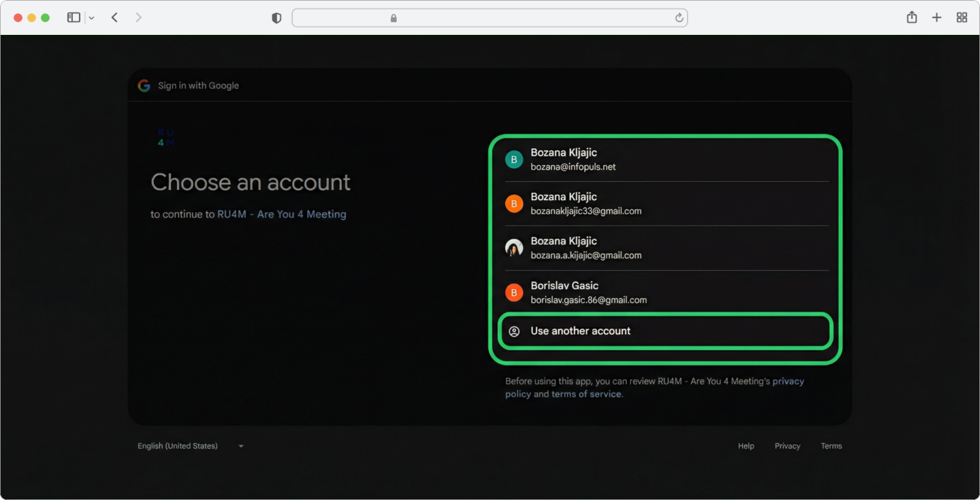Choose the bozanakljajic33@gmail.com account

click(666, 204)
